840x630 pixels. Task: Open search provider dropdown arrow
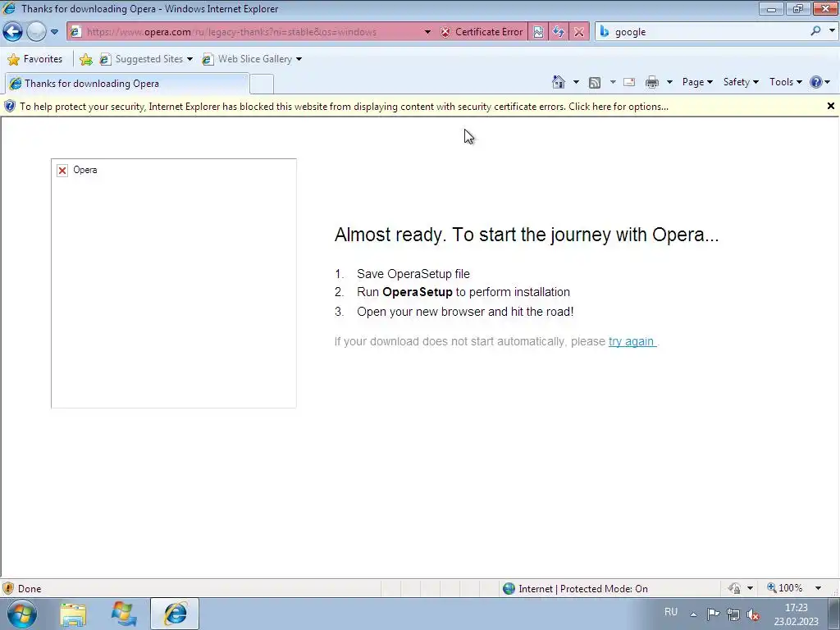click(x=832, y=31)
